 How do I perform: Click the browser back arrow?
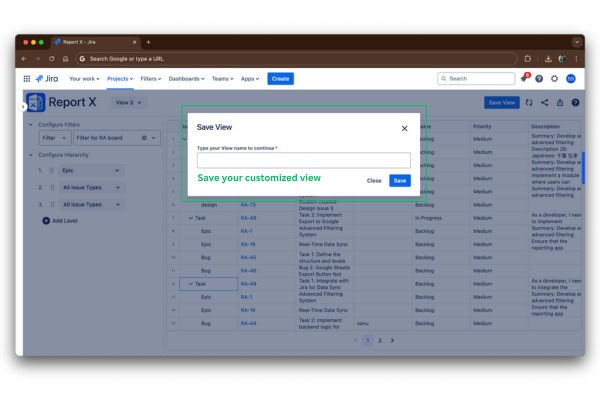[24, 59]
